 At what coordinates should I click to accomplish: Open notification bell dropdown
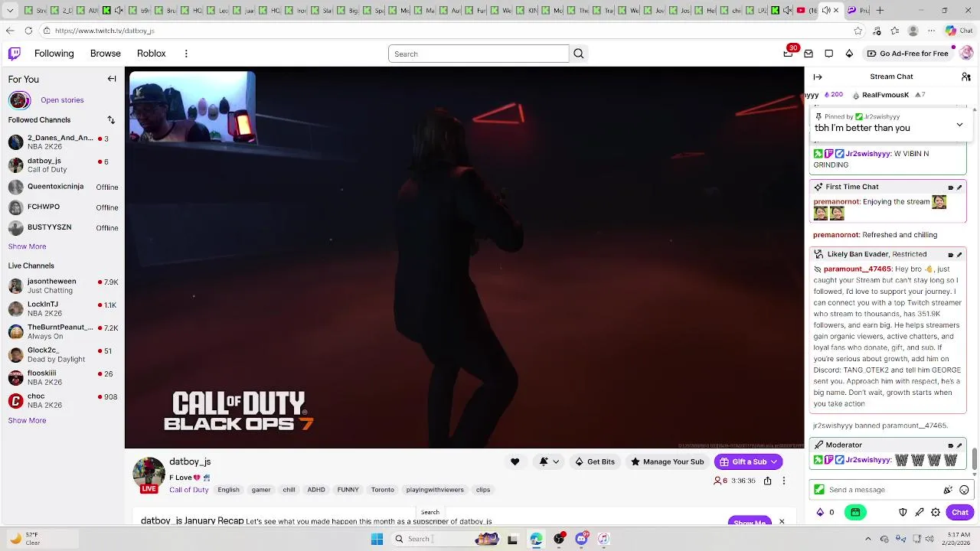click(x=549, y=461)
